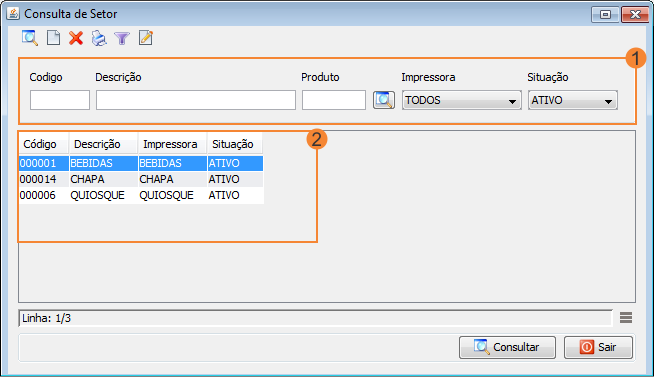Delete the selected record with the red X icon

click(76, 38)
